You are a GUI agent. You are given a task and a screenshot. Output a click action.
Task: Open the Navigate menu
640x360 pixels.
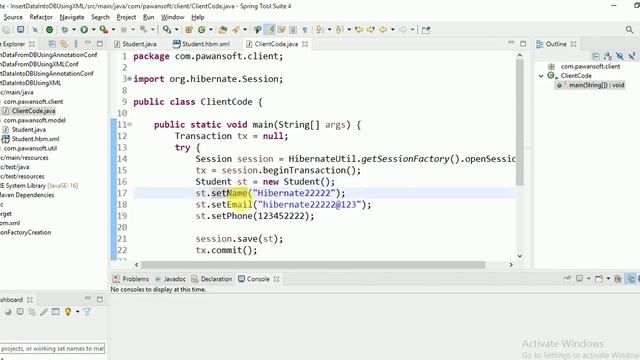(72, 17)
